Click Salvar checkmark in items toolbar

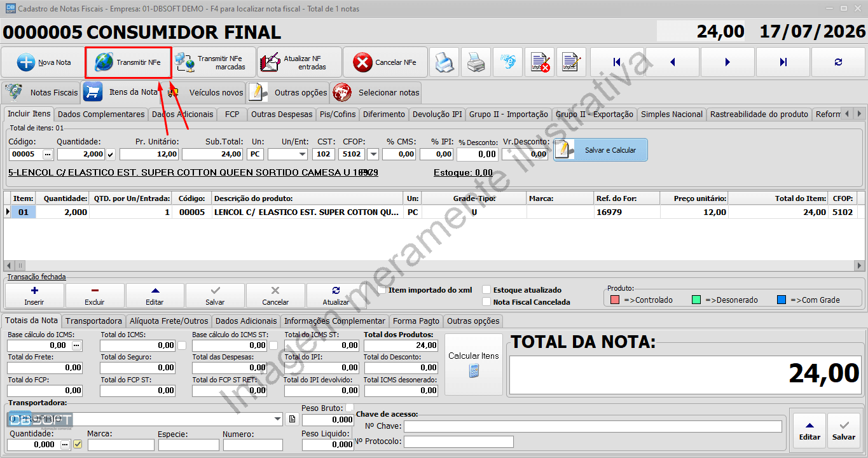tap(215, 295)
